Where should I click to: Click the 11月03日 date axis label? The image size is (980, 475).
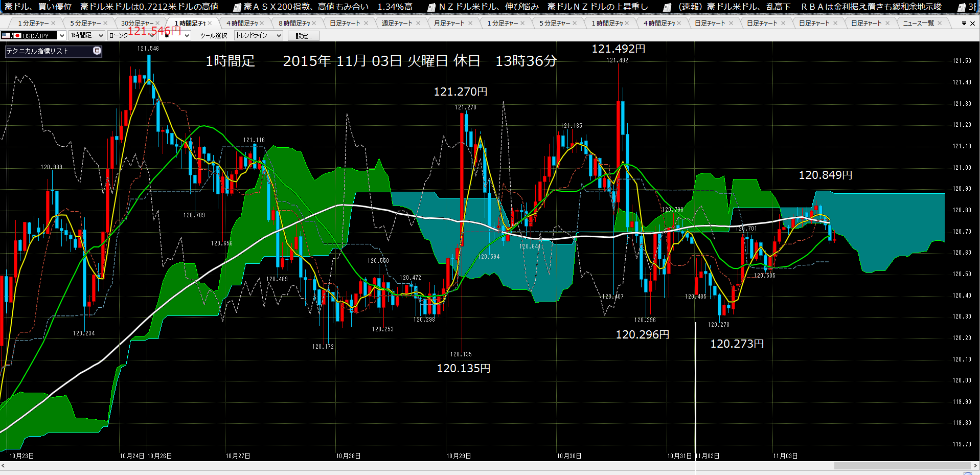click(785, 456)
